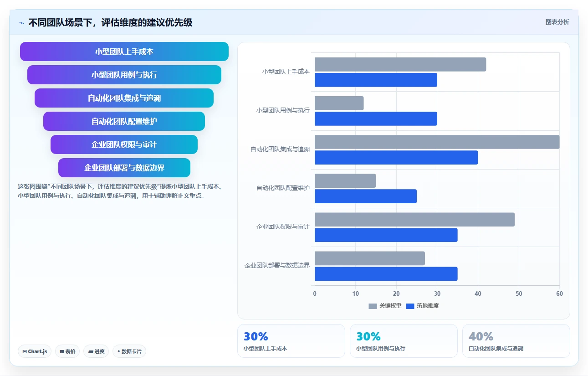This screenshot has height=376, width=588.
Task: Click blue bar for 自动化团队集成与追溯
Action: click(396, 157)
